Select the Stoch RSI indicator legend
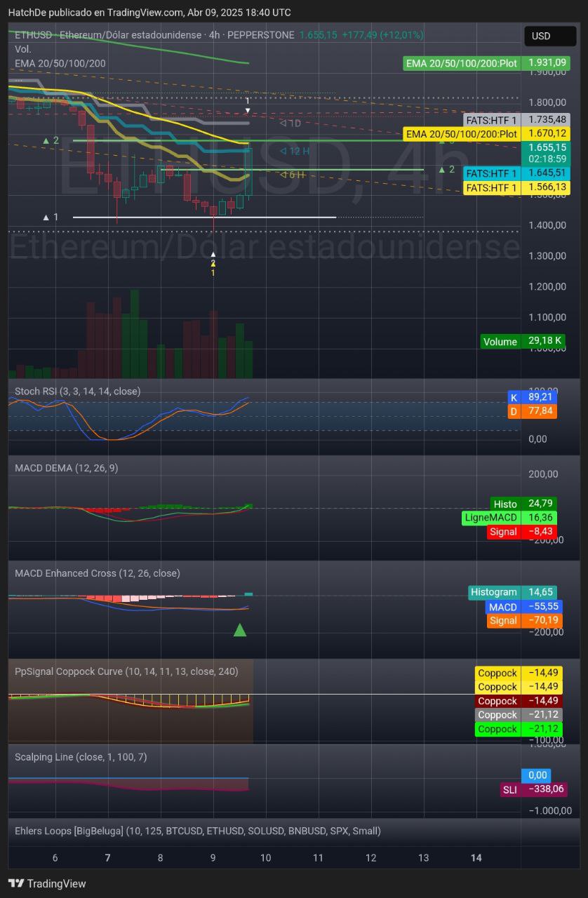 point(77,391)
